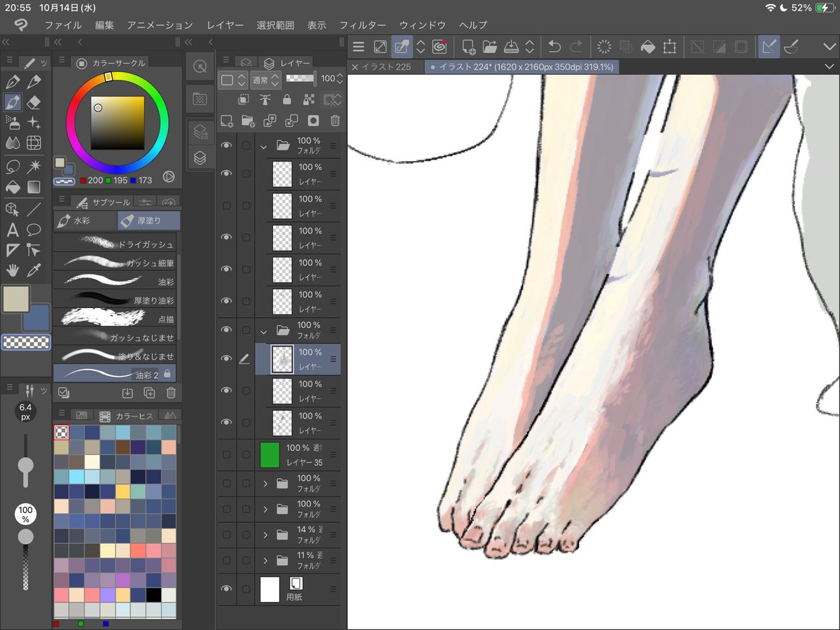Image resolution: width=840 pixels, height=630 pixels.
Task: Select the Hand move tool
Action: click(12, 270)
